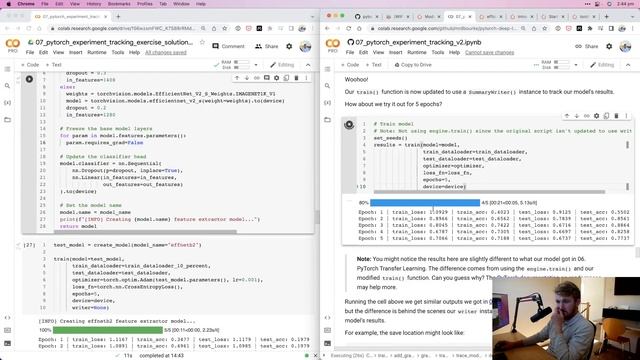This screenshot has height=360, width=640.
Task: Open Editing mode dropdown in right window
Action: pyautogui.click(x=602, y=64)
